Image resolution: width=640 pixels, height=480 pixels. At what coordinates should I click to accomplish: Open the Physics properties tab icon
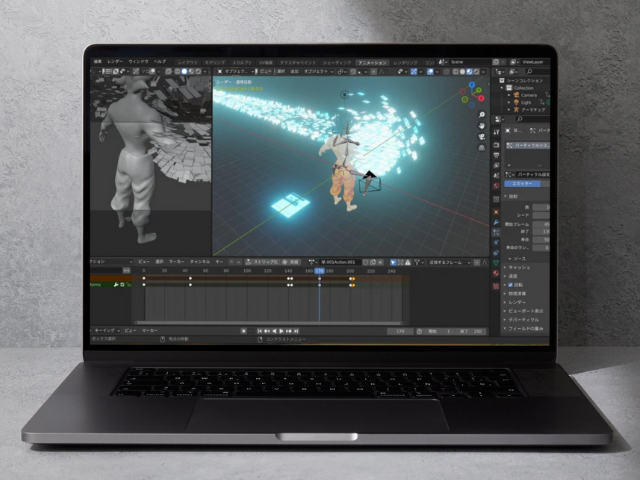496,242
